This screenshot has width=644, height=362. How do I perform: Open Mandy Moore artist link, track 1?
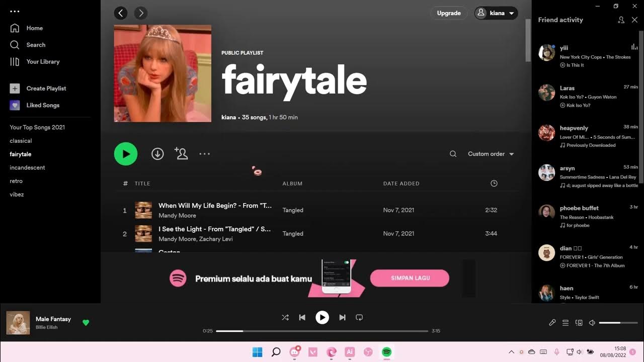177,216
